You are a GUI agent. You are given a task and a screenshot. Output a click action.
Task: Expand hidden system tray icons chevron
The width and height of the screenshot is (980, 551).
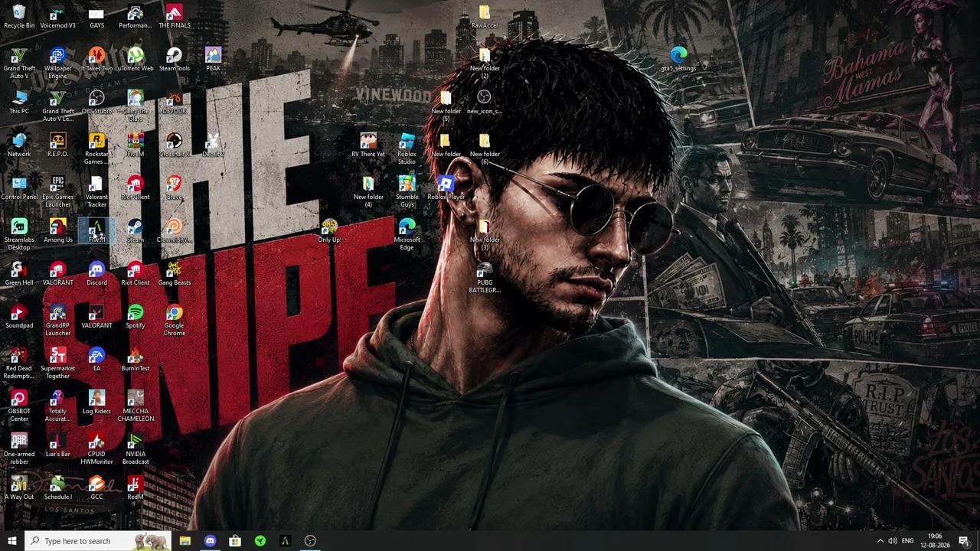coord(880,541)
